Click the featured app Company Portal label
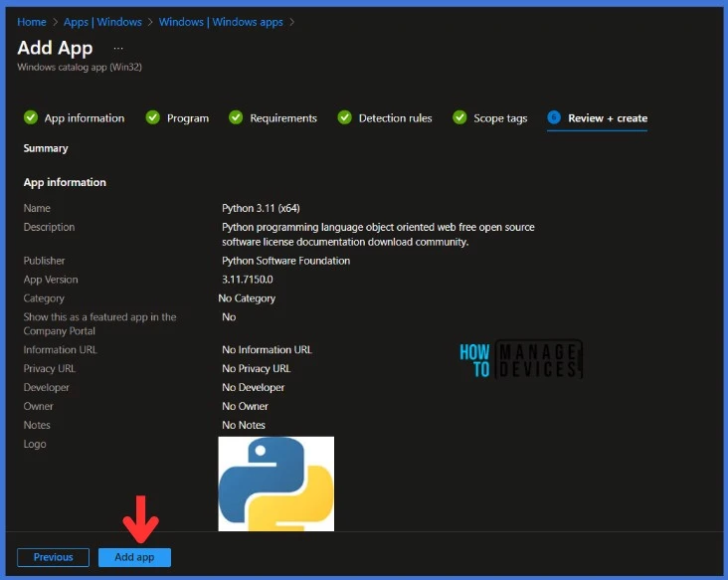 point(99,324)
